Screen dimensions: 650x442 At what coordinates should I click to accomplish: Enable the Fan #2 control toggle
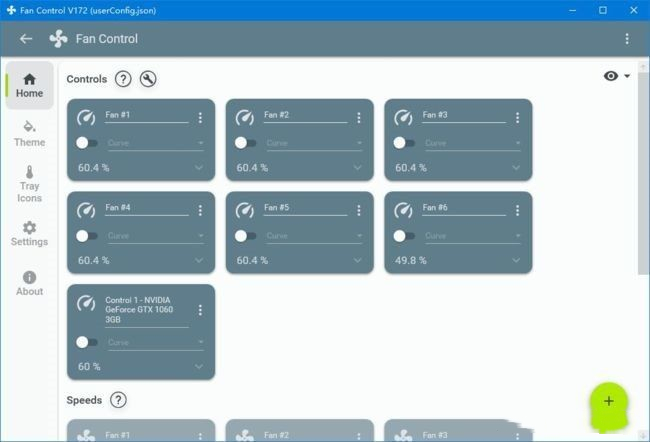245,143
